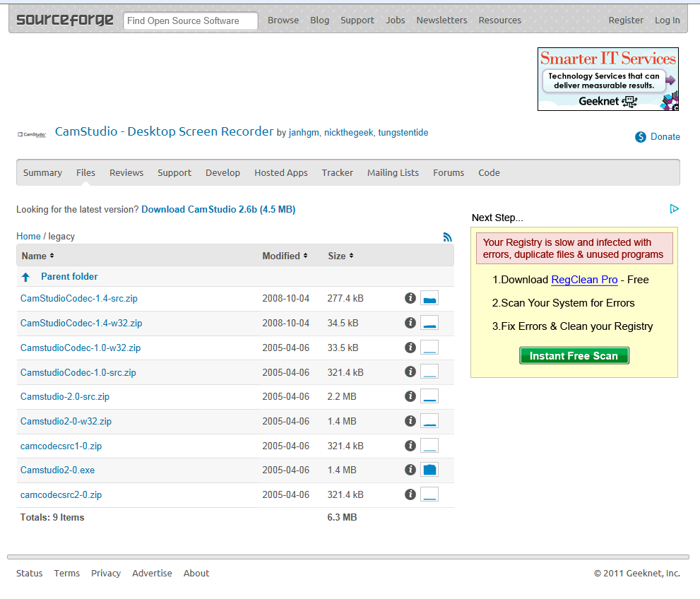Go to the SourceForge logo homepage
This screenshot has height=599, width=700.
tap(65, 20)
